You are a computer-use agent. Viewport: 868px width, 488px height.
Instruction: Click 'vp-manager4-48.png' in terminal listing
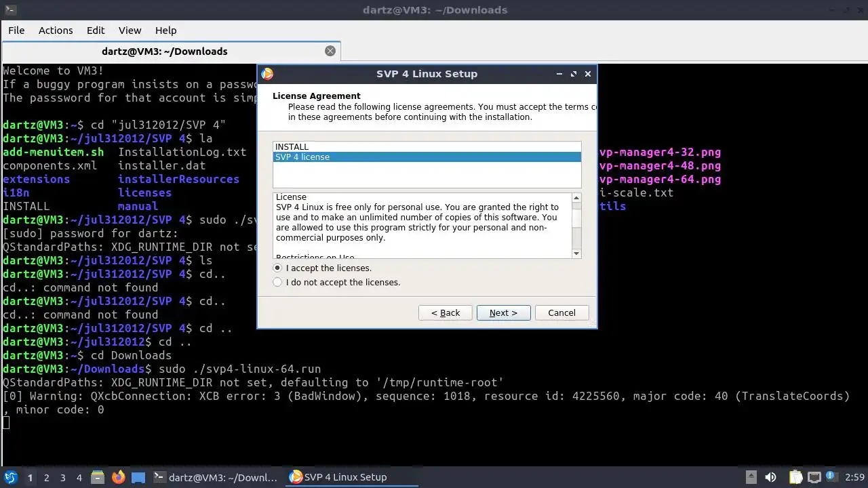coord(660,165)
